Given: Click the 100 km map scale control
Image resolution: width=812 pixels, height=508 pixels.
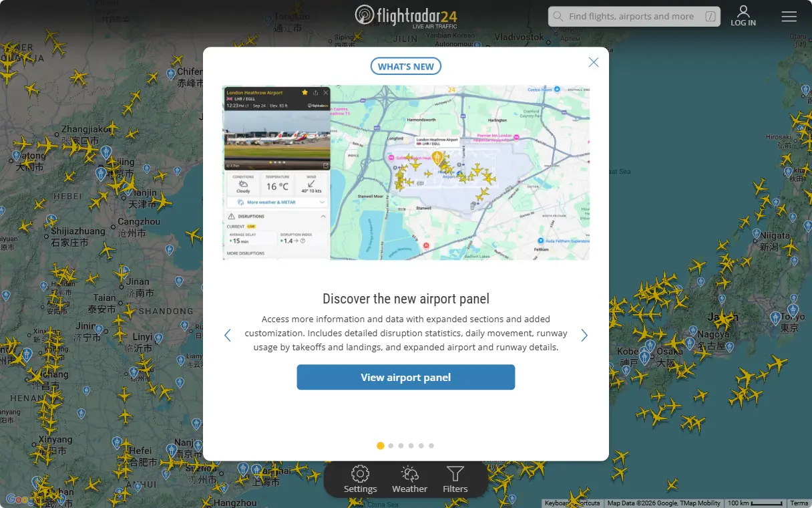Looking at the screenshot, I should pos(755,503).
